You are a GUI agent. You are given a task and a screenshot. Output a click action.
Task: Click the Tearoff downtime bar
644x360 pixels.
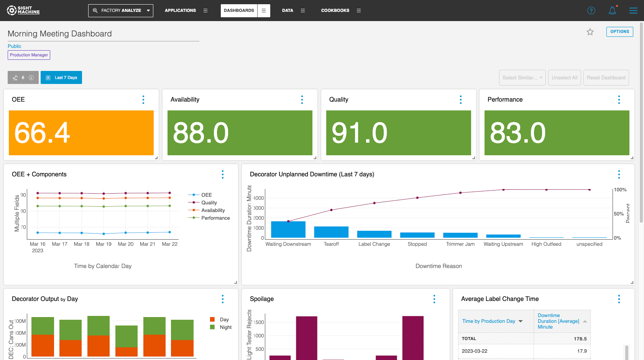click(331, 232)
